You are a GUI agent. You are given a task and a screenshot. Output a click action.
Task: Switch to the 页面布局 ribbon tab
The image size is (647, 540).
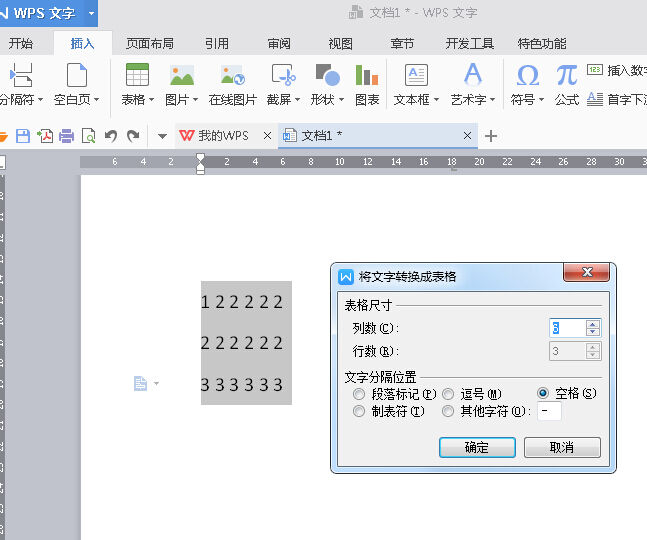(149, 44)
